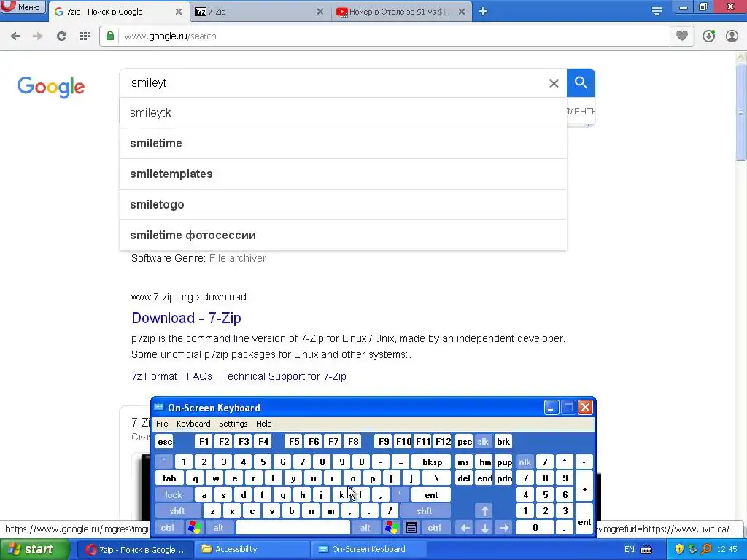Go forward using browser forward arrow
Image resolution: width=747 pixels, height=560 pixels.
point(38,36)
